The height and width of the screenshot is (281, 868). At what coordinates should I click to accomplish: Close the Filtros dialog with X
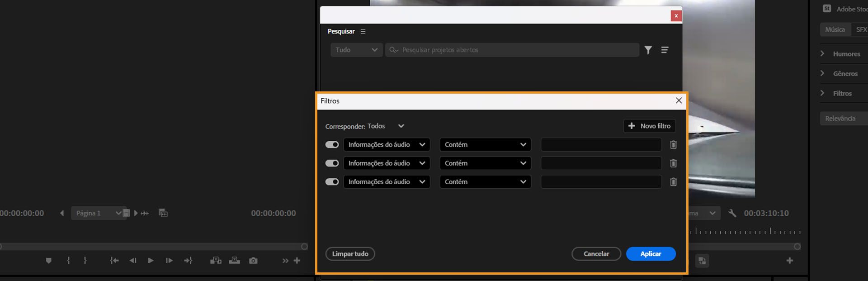point(679,100)
